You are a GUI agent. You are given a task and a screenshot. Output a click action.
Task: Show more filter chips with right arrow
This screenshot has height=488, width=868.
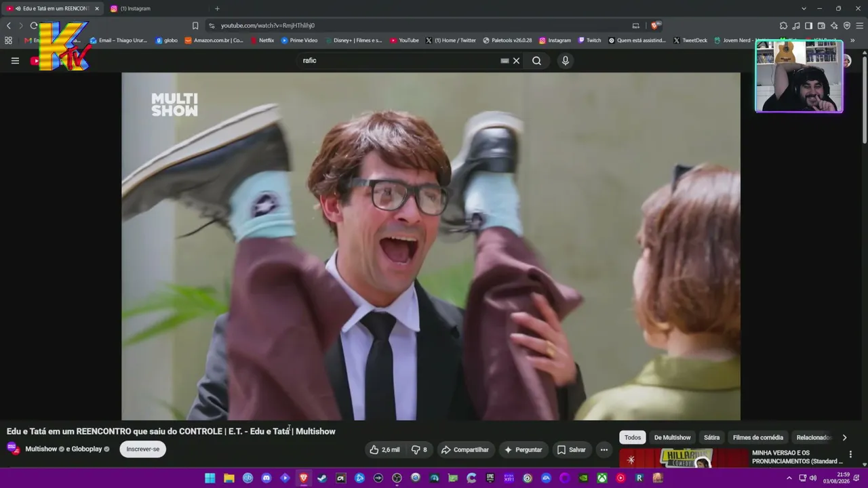tap(844, 437)
